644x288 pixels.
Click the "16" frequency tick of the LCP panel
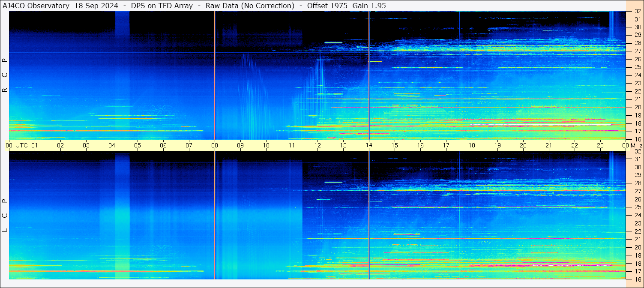pyautogui.click(x=638, y=279)
